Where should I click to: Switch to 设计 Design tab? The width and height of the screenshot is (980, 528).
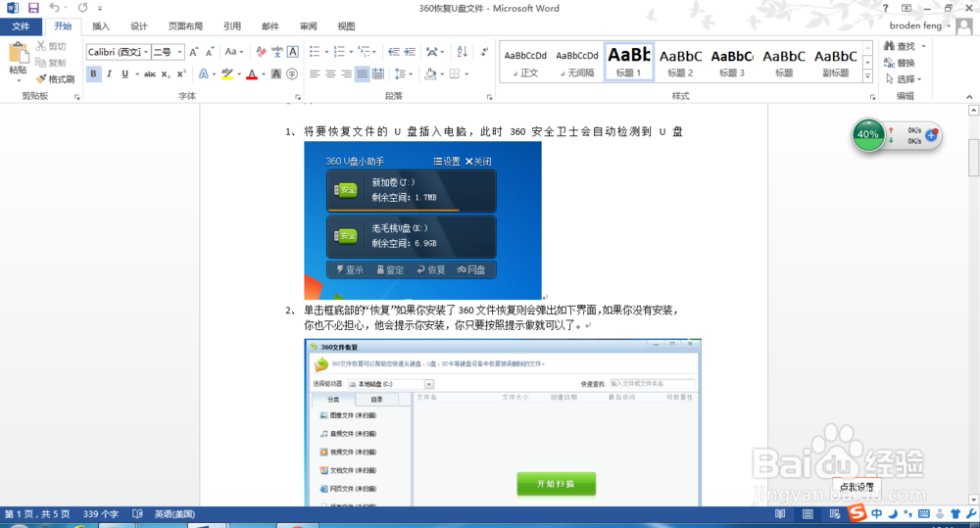139,26
